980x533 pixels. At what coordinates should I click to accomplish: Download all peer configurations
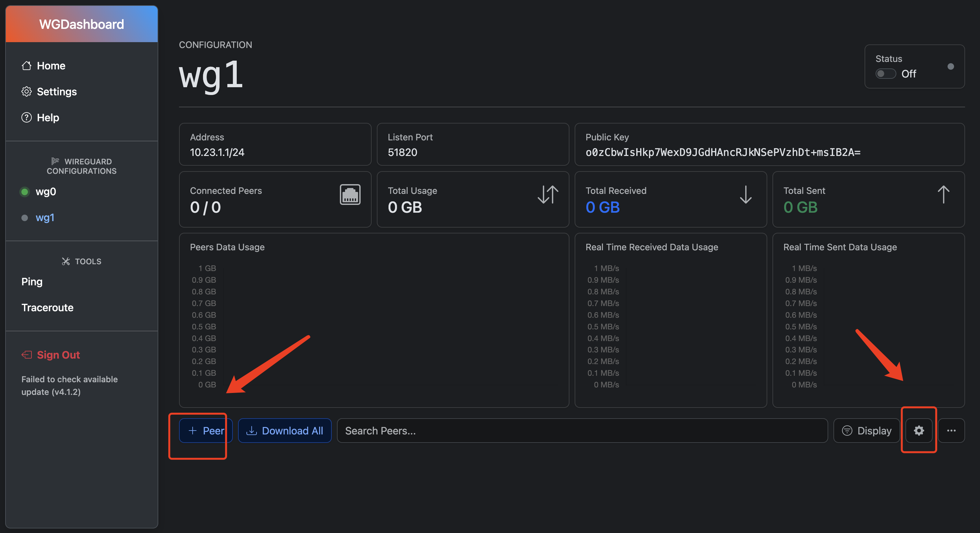point(285,431)
